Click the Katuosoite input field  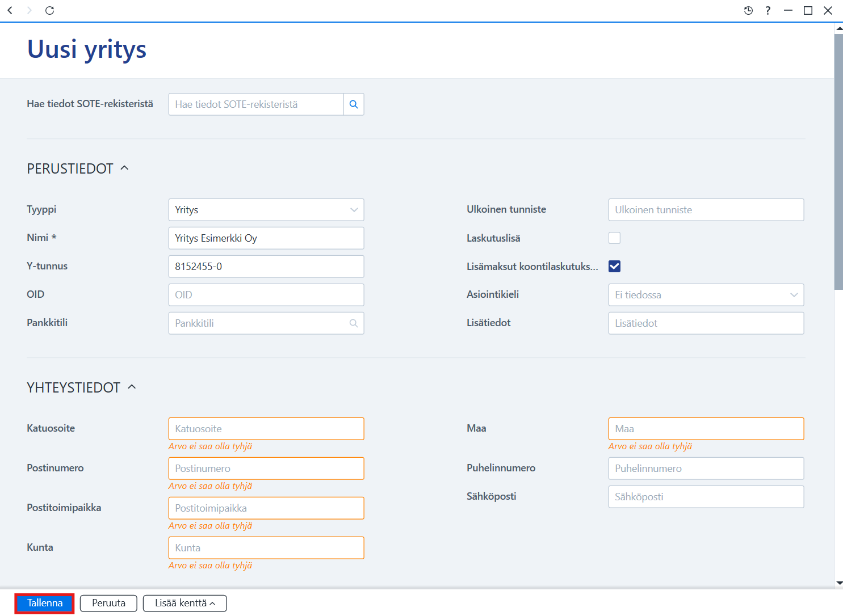266,429
